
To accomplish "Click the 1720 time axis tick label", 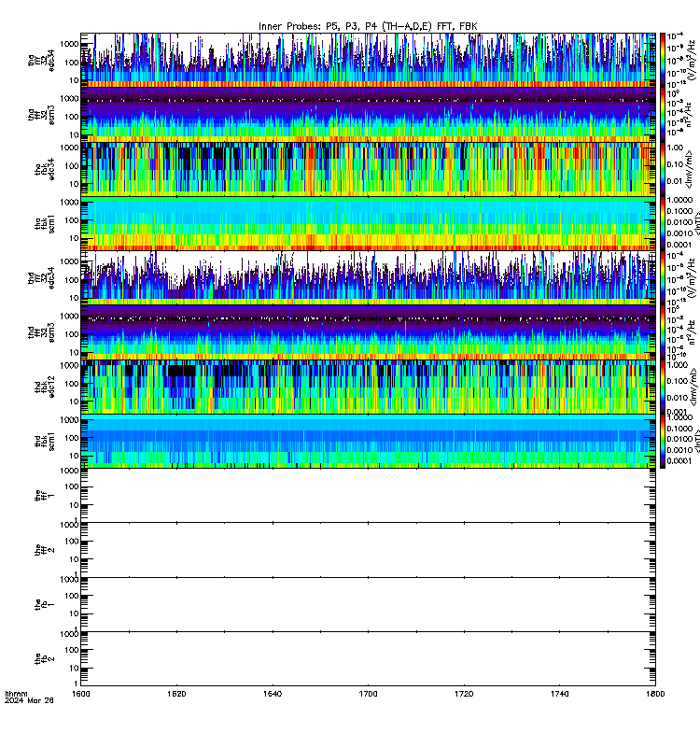I will pos(464,694).
